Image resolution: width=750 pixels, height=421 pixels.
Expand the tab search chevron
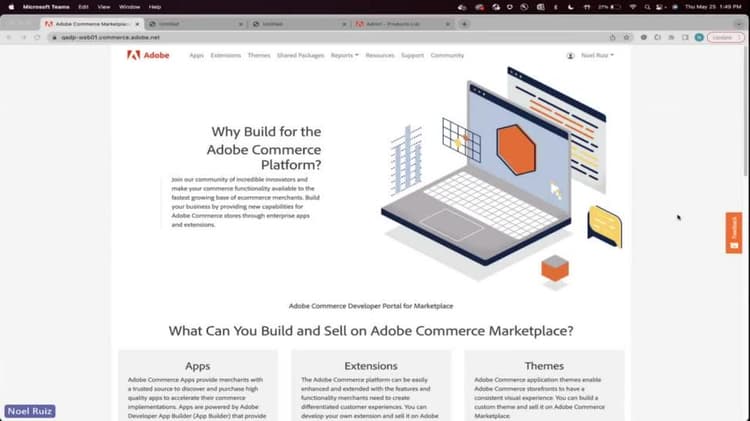(739, 24)
